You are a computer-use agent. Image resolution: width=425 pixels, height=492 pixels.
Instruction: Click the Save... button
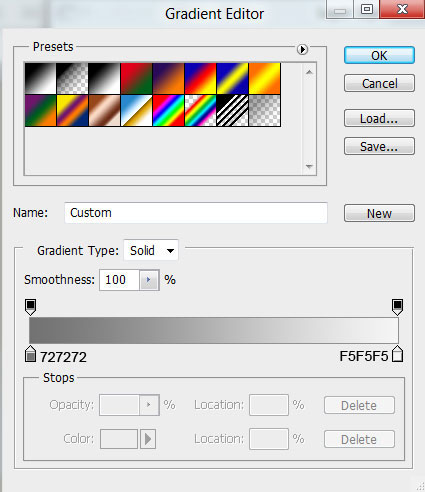tap(379, 146)
